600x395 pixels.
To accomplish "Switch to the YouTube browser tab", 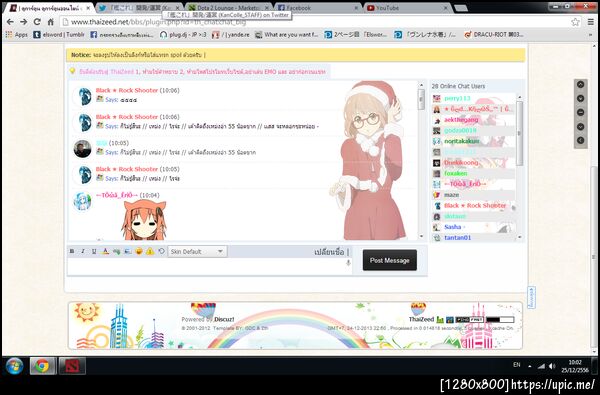I will click(x=408, y=8).
